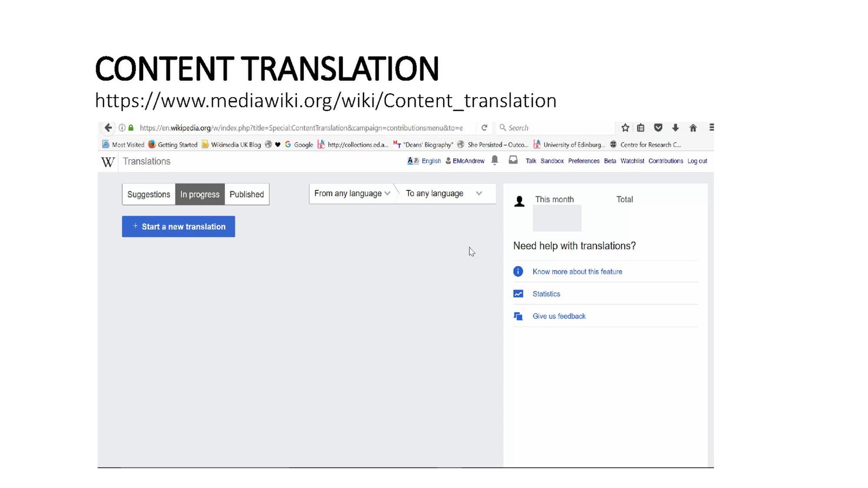Click the Wikipedia W logo
This screenshot has height=488, width=868.
(108, 162)
